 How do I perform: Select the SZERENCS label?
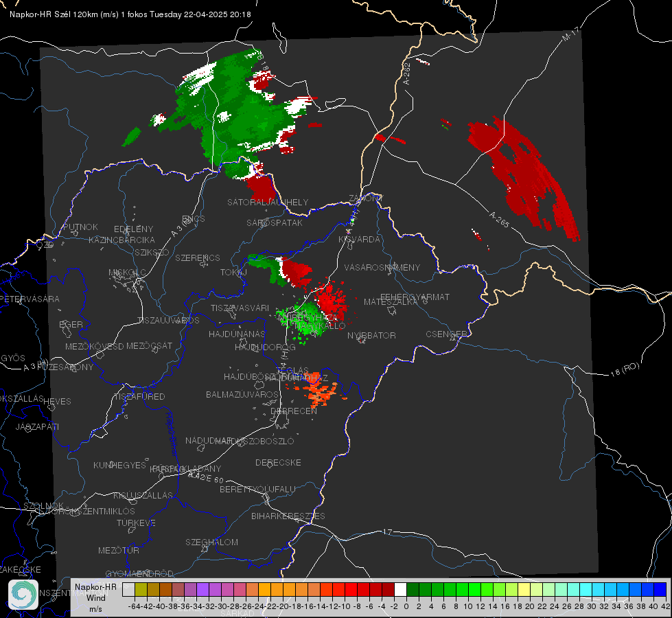[198, 257]
